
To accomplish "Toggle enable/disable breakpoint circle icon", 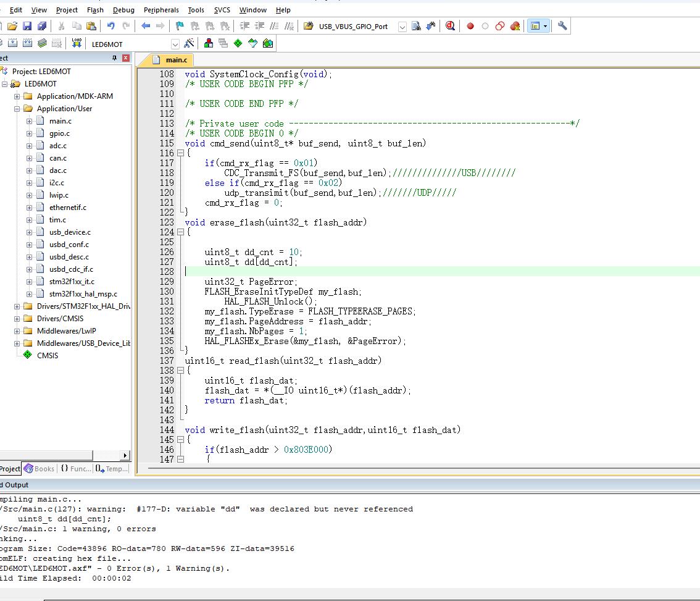I will click(x=485, y=27).
